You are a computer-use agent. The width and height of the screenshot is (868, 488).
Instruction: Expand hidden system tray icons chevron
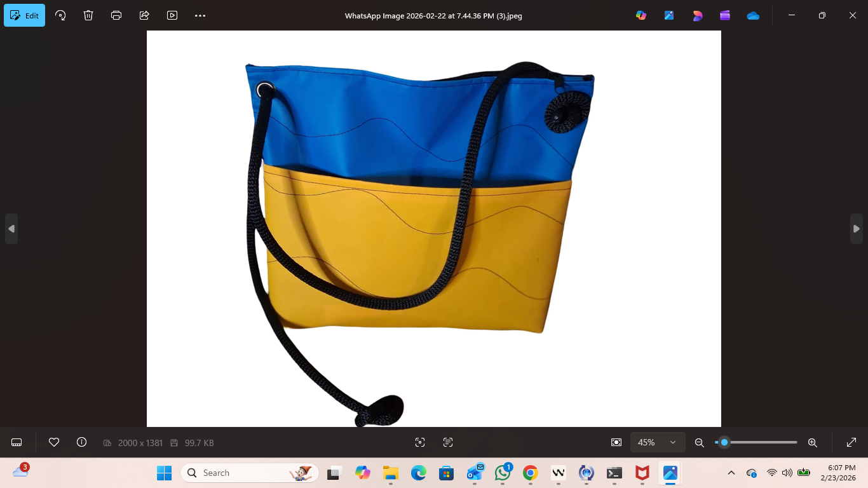pyautogui.click(x=731, y=473)
